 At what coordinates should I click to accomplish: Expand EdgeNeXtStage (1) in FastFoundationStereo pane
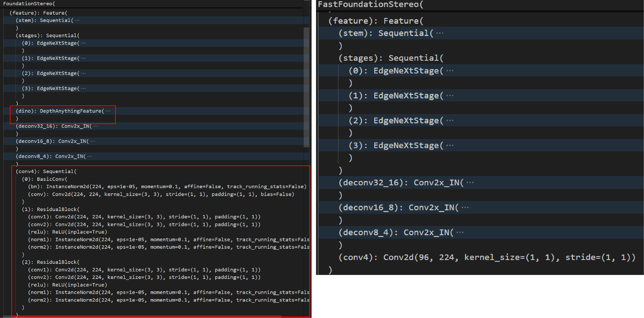click(x=450, y=96)
